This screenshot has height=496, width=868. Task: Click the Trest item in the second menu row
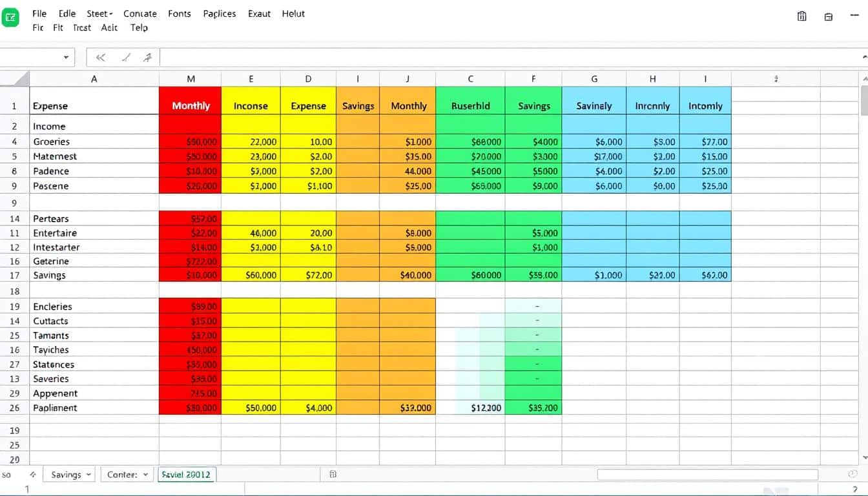82,28
